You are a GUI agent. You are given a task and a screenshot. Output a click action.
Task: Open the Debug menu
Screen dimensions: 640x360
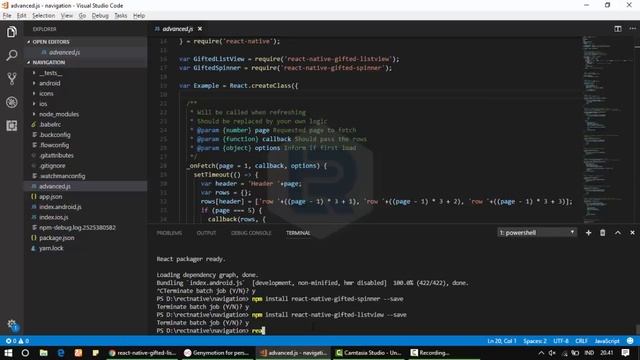(x=100, y=16)
